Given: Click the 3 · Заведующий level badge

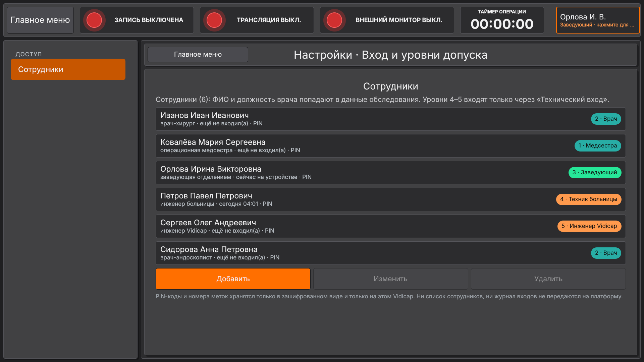Looking at the screenshot, I should 595,173.
